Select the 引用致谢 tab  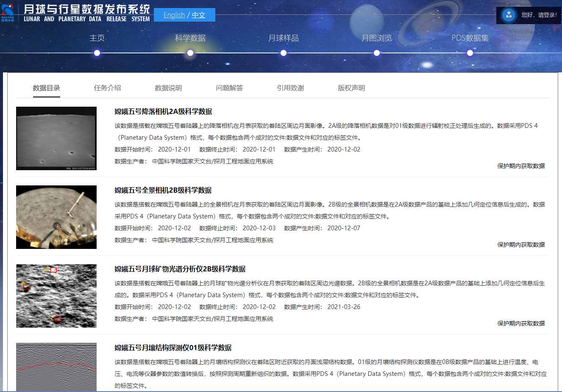click(x=290, y=88)
